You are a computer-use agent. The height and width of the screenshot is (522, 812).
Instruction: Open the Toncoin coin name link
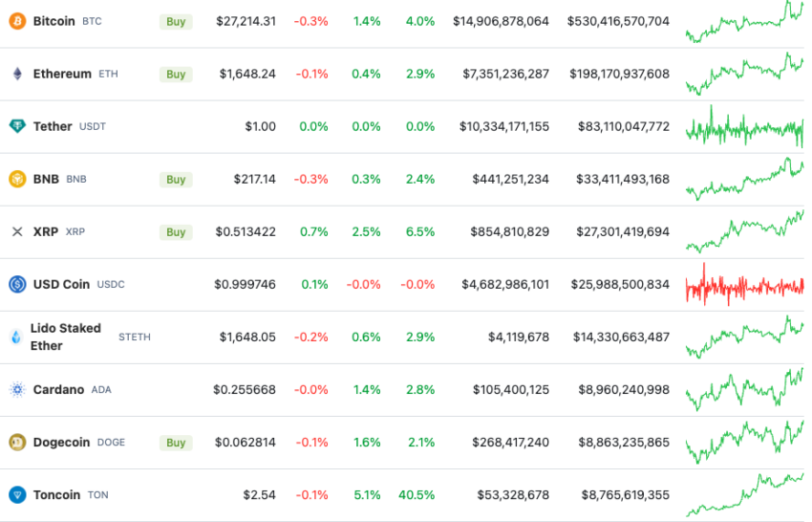(x=56, y=495)
